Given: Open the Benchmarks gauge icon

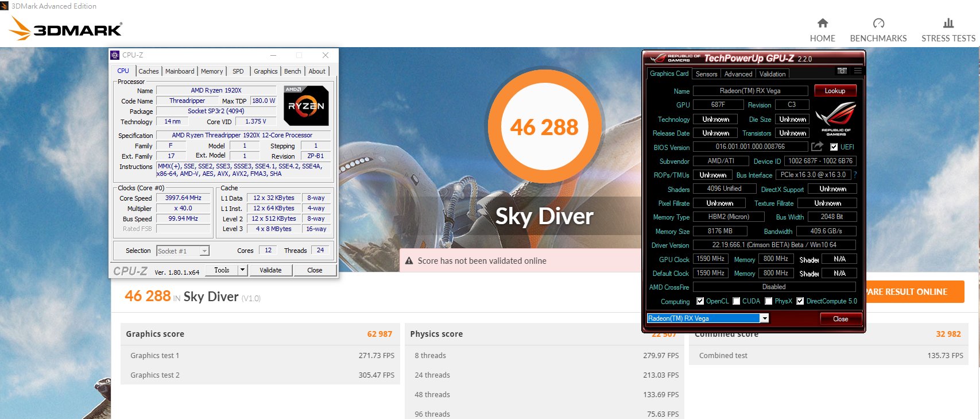Looking at the screenshot, I should point(878,24).
